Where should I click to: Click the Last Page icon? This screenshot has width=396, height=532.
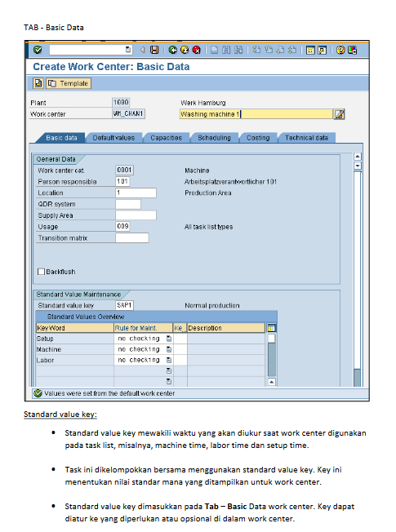(292, 51)
